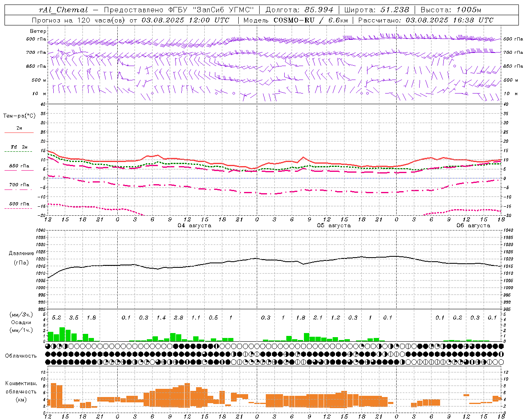Click the Конвективн. convective cloud label
Viewport: 525px width, 420px height.
21,383
